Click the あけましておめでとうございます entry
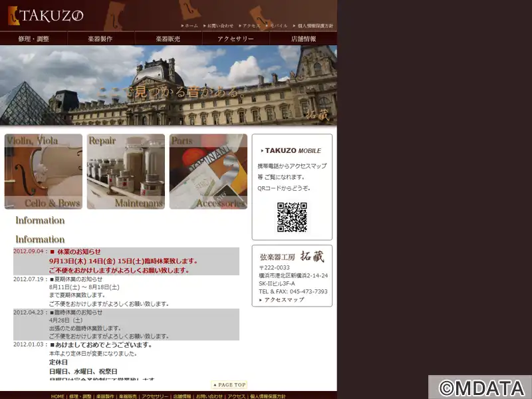This screenshot has height=399, width=532. pyautogui.click(x=101, y=344)
